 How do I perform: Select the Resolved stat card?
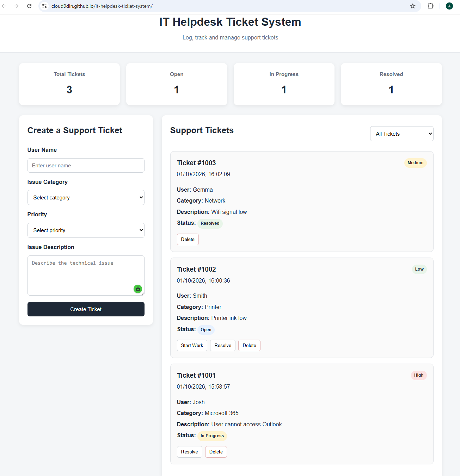click(391, 84)
